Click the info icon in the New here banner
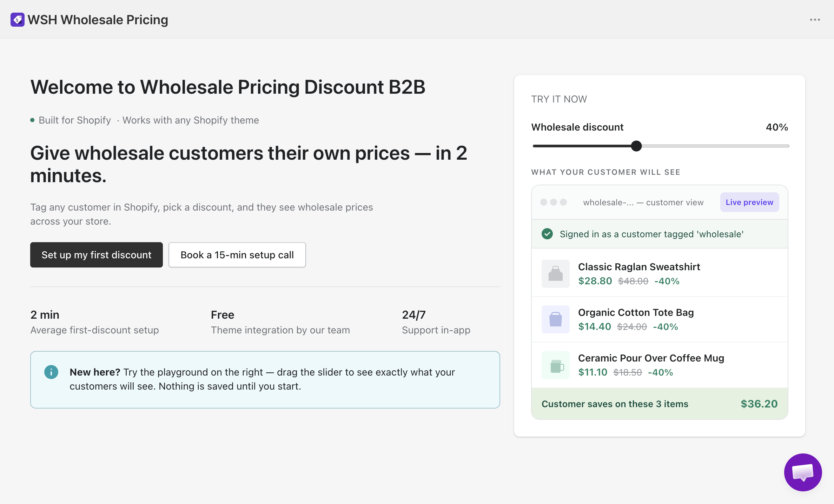This screenshot has width=834, height=504. pos(51,372)
